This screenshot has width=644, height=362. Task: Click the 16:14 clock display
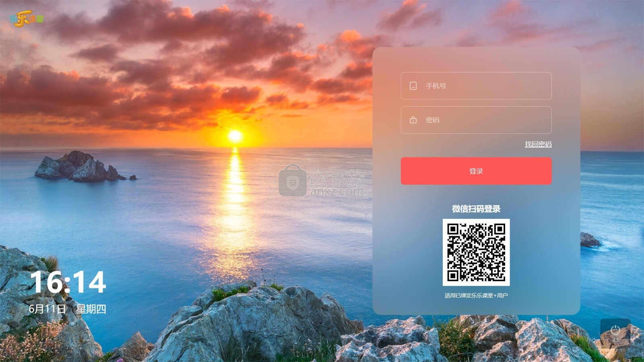pyautogui.click(x=68, y=282)
